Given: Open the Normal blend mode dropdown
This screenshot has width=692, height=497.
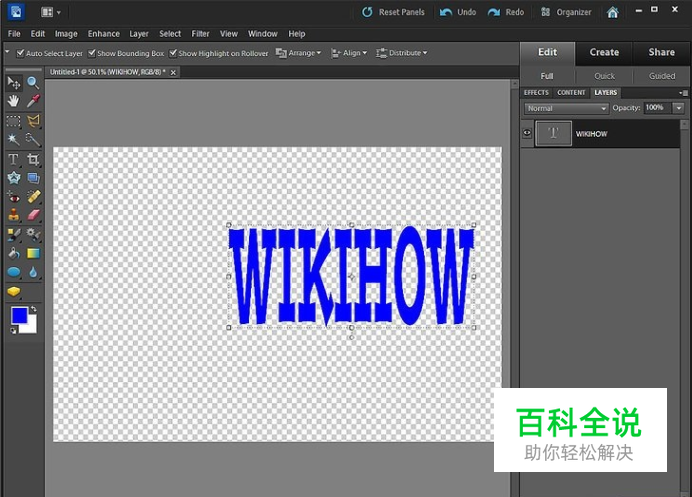Looking at the screenshot, I should click(567, 108).
